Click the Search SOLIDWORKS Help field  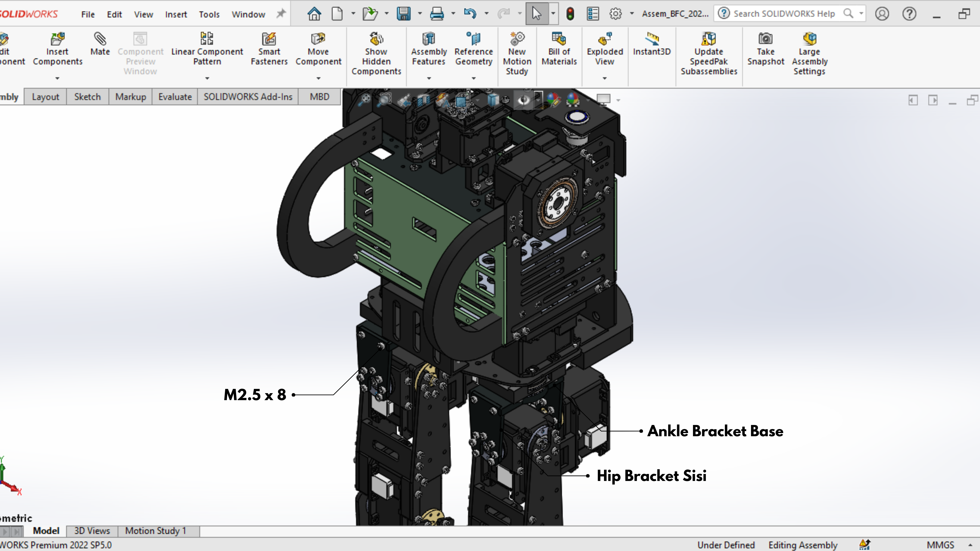(x=789, y=14)
